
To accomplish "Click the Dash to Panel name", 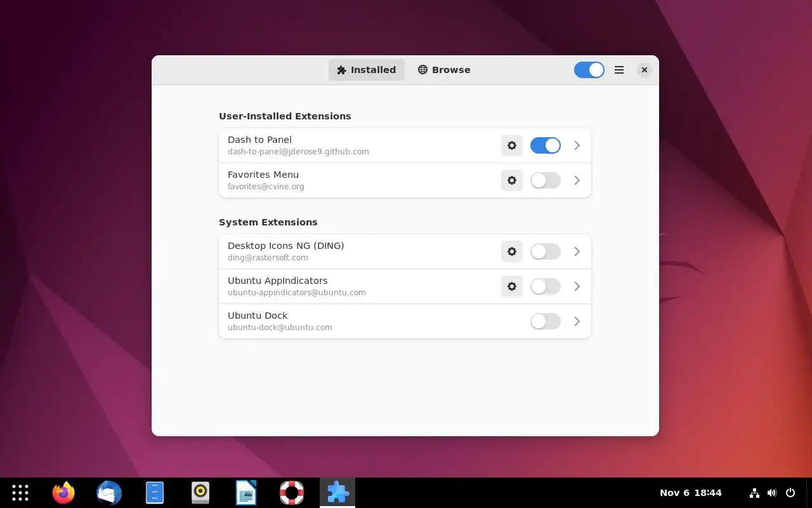I will pyautogui.click(x=259, y=140).
